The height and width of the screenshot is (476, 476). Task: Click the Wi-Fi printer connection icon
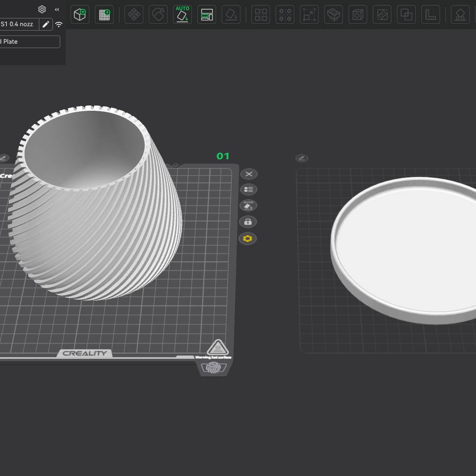pos(59,24)
